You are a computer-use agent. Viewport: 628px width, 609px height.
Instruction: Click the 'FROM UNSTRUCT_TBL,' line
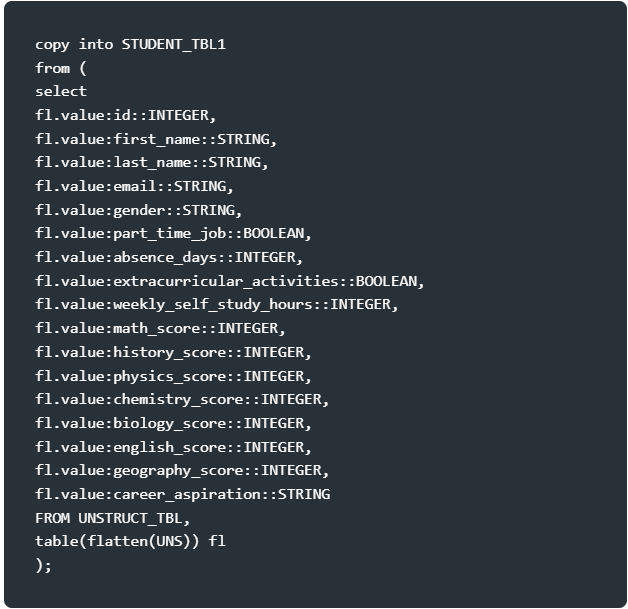[x=113, y=518]
